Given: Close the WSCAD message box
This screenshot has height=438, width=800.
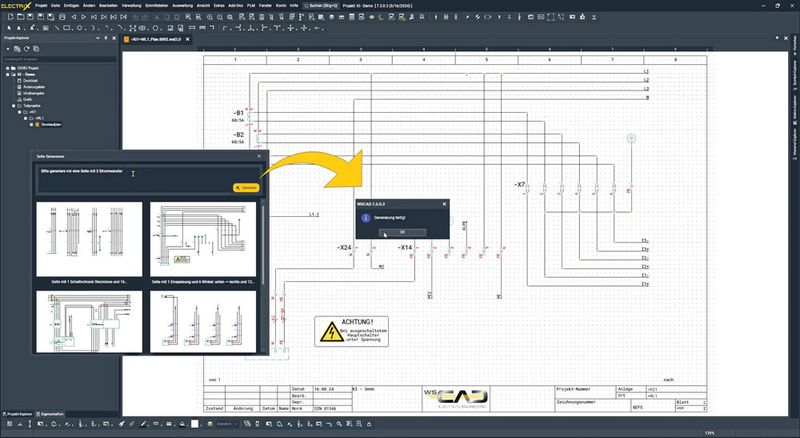Looking at the screenshot, I should coord(444,204).
